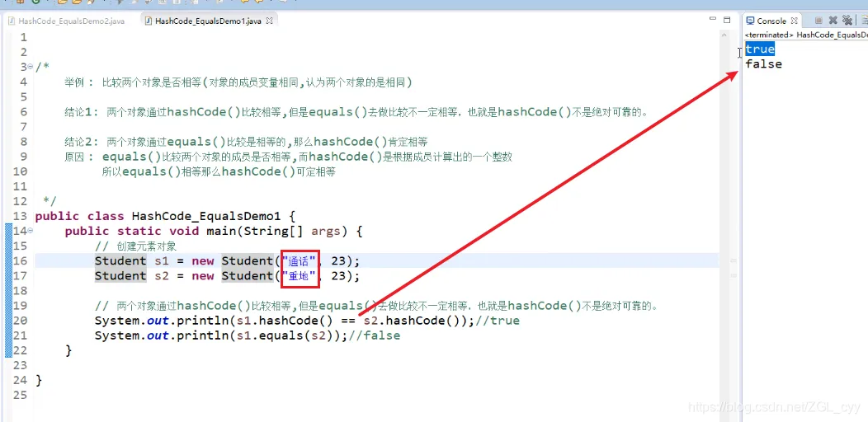The width and height of the screenshot is (868, 422).
Task: Minimize the editor area
Action: [713, 20]
